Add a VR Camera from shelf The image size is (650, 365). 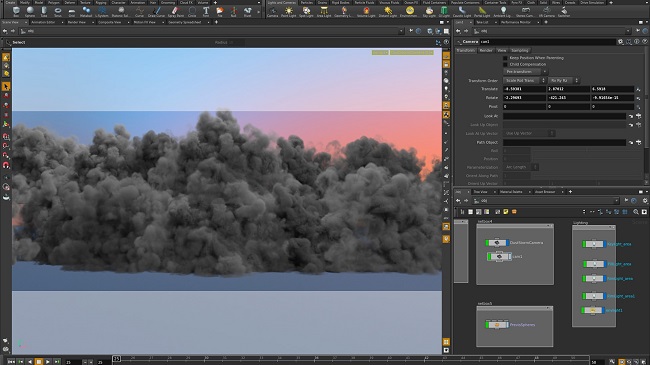547,12
